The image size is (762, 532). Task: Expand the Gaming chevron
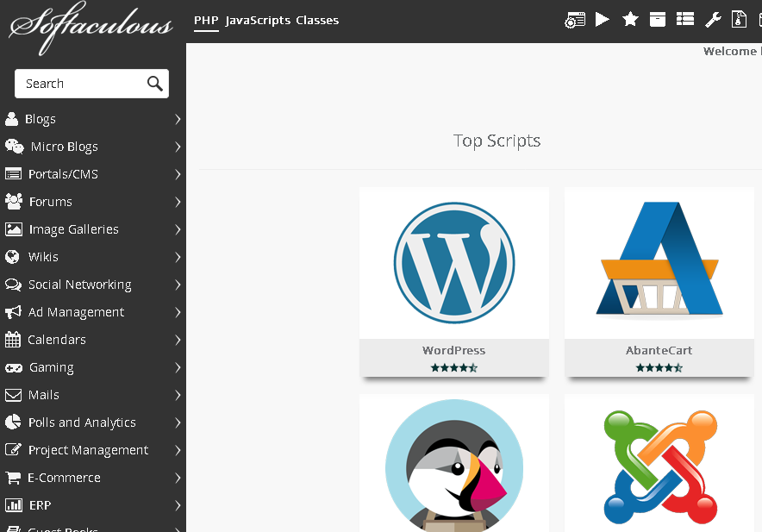(178, 367)
